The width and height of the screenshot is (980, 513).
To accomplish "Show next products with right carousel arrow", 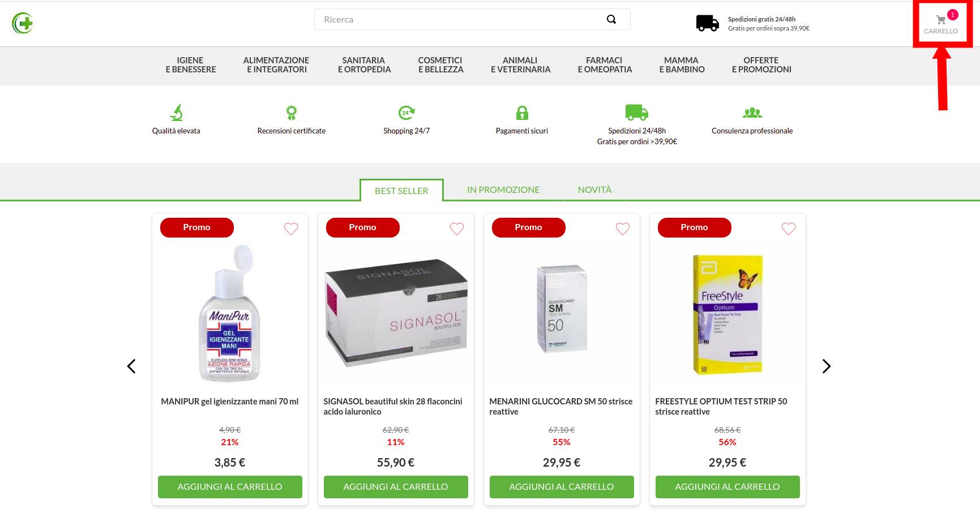I will pos(827,367).
